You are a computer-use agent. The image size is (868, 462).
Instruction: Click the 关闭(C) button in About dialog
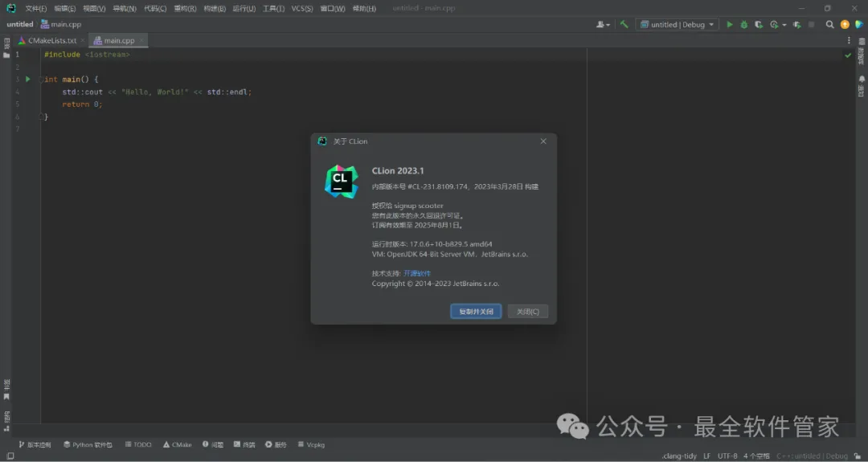528,312
